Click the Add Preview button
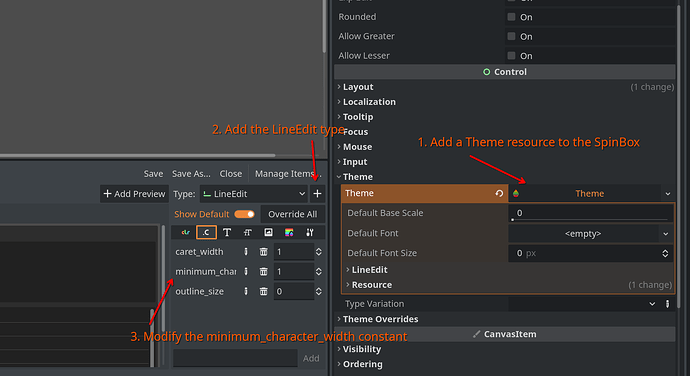690x376 pixels. point(134,194)
